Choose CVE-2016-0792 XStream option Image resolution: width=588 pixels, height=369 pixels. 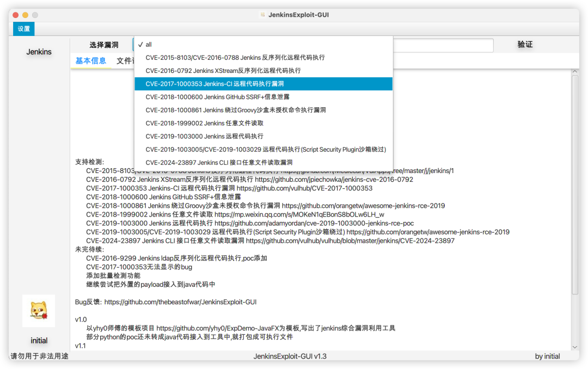(x=264, y=71)
